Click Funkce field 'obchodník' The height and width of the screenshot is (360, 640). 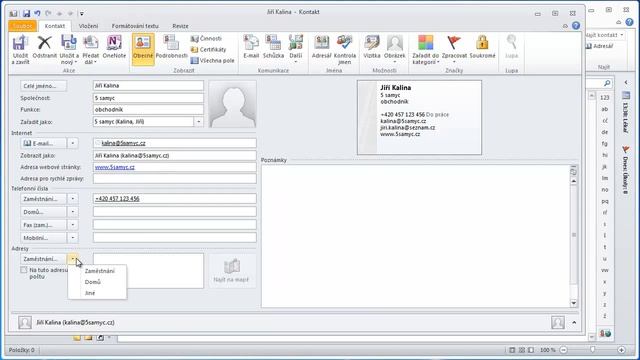(148, 110)
